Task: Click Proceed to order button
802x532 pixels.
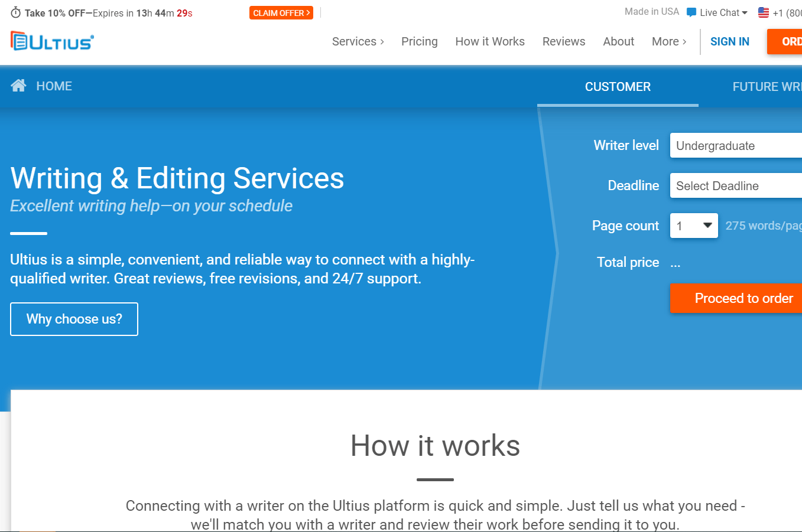Action: [736, 298]
